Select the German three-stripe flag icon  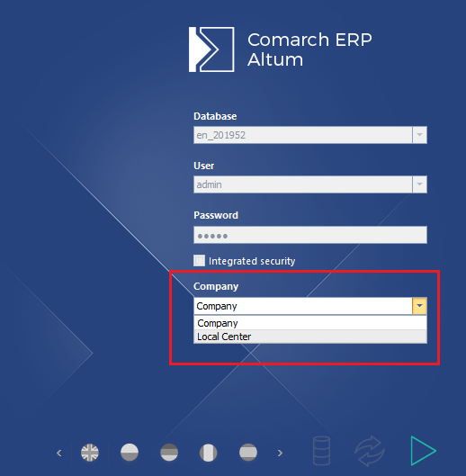coord(169,453)
